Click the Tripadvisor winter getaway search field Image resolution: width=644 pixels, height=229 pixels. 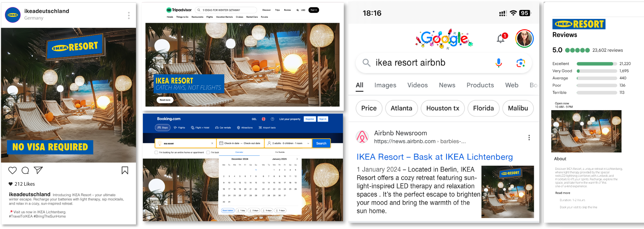pyautogui.click(x=226, y=10)
